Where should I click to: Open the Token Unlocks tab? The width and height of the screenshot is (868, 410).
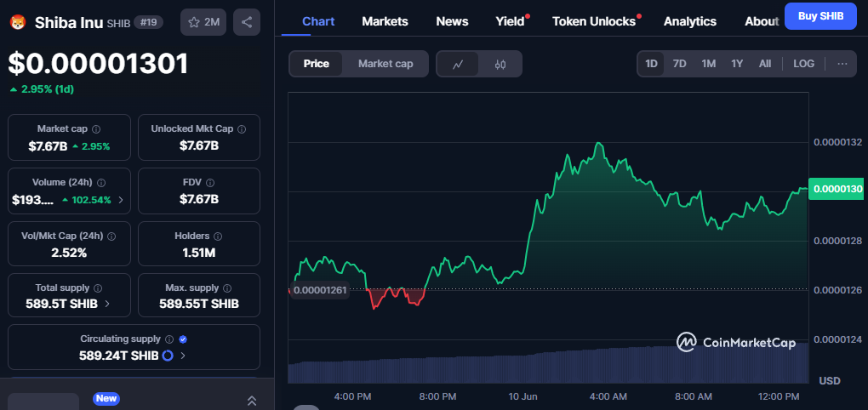click(x=594, y=21)
